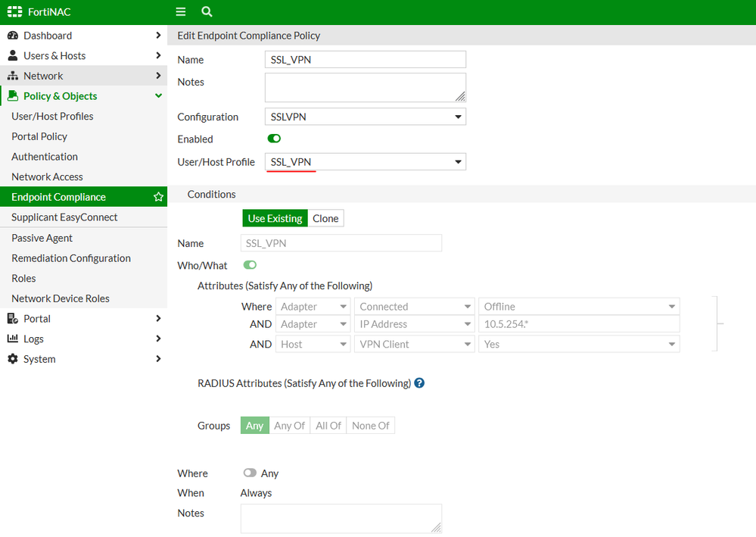Click the policy Name input field
The width and height of the screenshot is (756, 537).
click(x=365, y=60)
